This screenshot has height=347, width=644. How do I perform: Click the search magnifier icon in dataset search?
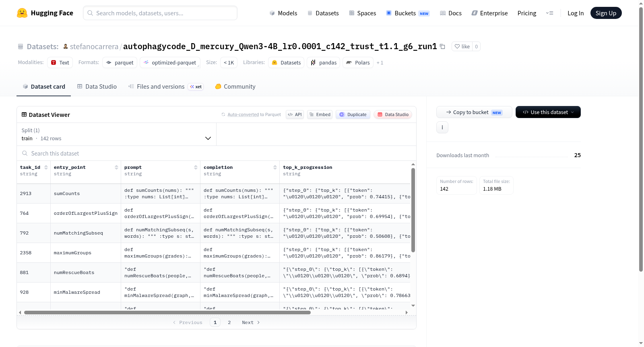pyautogui.click(x=25, y=153)
